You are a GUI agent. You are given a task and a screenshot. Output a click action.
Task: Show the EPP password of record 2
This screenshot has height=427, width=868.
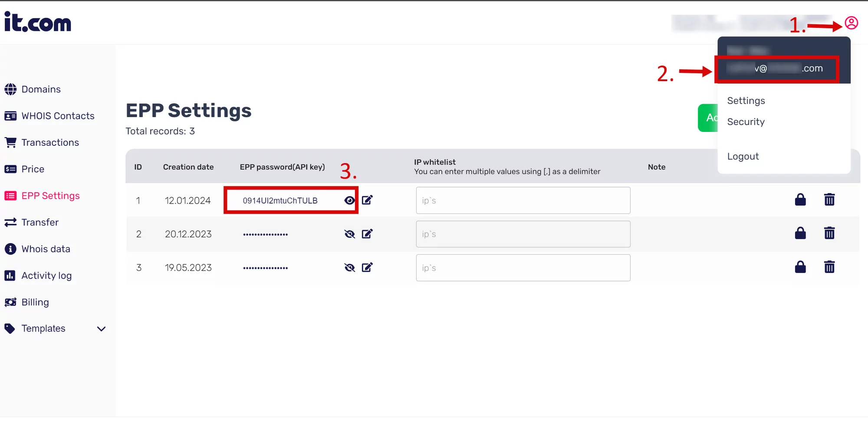[x=349, y=234]
